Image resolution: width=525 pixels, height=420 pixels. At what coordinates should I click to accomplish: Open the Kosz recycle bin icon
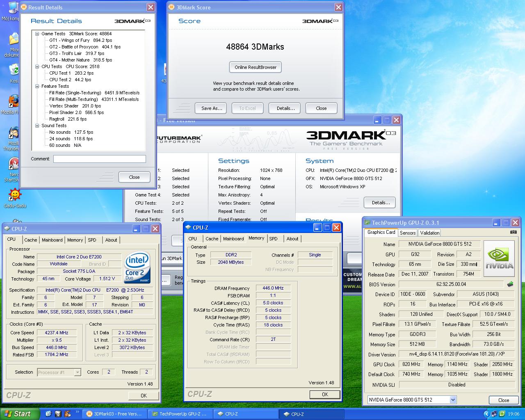click(14, 70)
